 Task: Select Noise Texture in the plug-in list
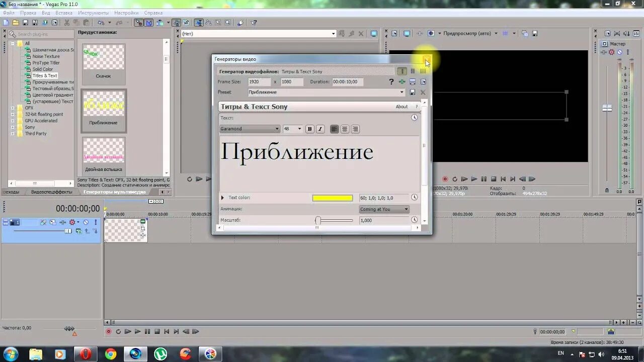(x=46, y=56)
